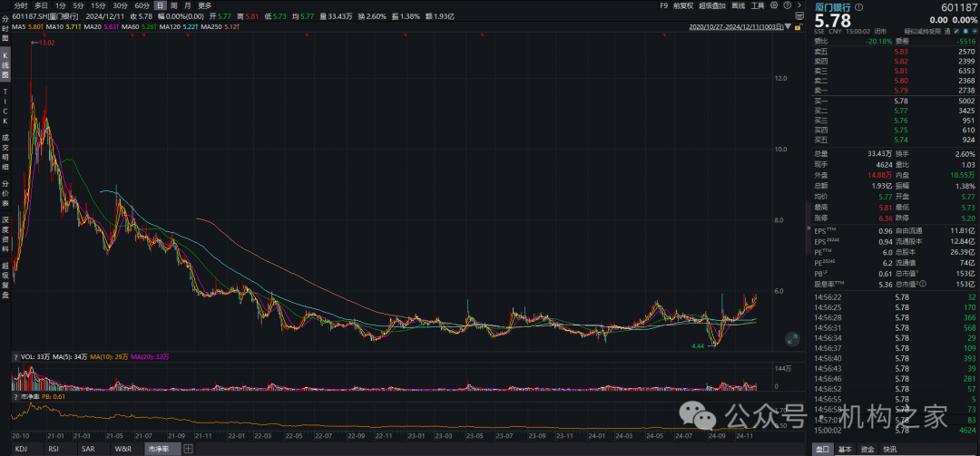Click the bell alert icon

coord(965,31)
